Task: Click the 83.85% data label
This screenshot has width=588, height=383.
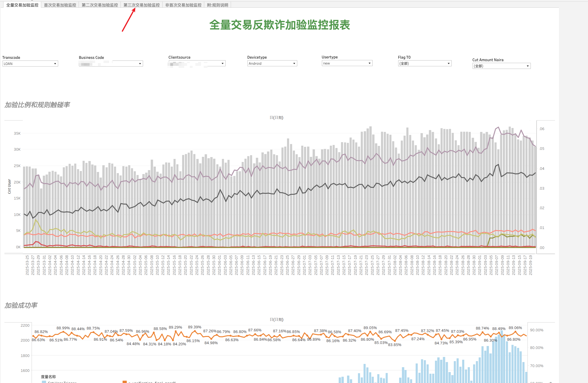Action: [x=394, y=345]
